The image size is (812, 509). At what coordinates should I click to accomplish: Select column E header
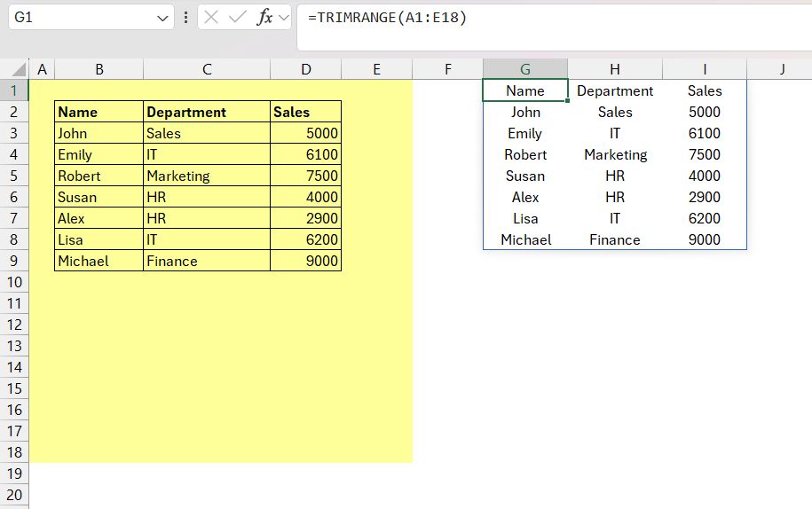(376, 69)
